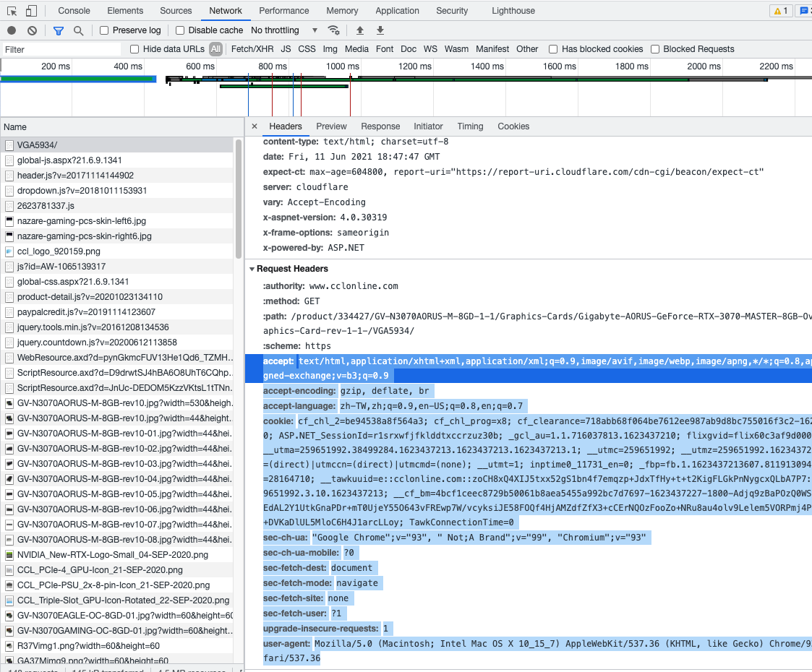Click in the Filter text field
Viewport: 812px width, 672px height.
click(x=61, y=50)
